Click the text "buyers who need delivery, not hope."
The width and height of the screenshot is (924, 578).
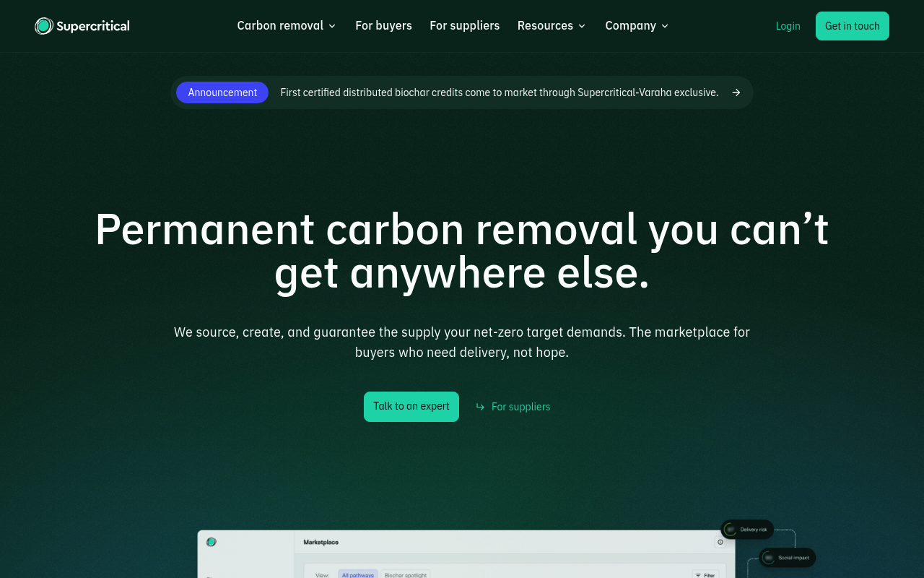[462, 353]
